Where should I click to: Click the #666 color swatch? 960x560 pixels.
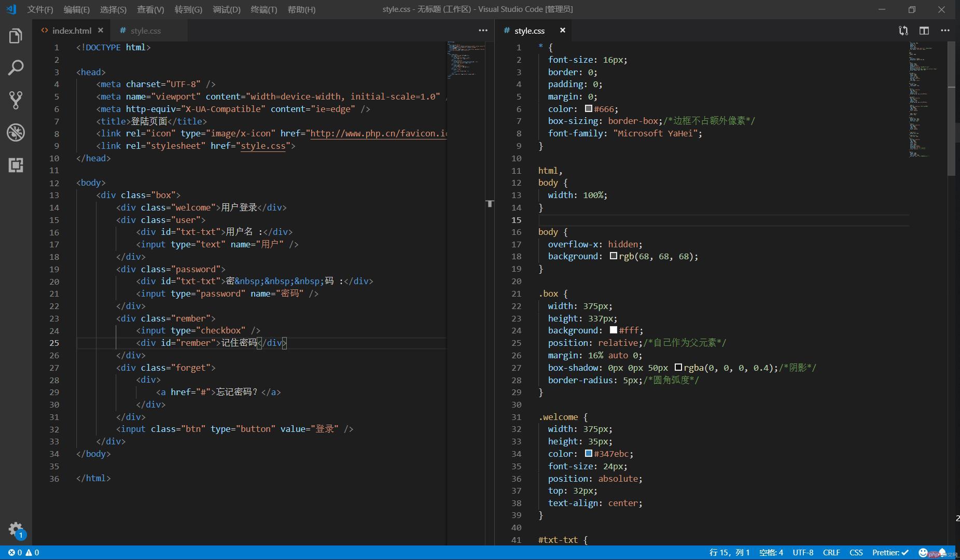point(588,108)
